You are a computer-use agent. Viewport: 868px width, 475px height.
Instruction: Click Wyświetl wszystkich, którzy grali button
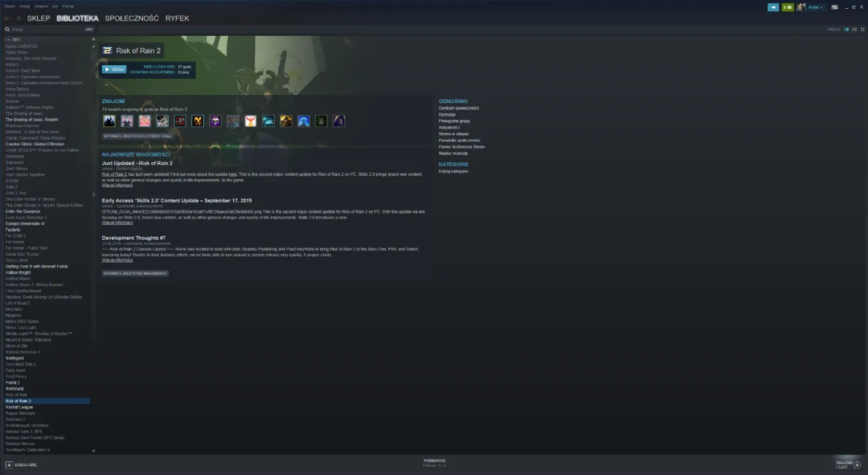138,136
